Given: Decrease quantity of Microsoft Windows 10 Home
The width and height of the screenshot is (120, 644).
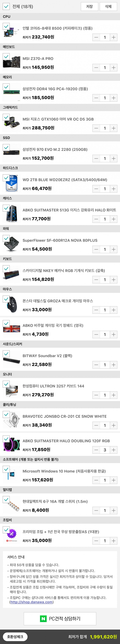Looking at the screenshot, I should pos(96,480).
